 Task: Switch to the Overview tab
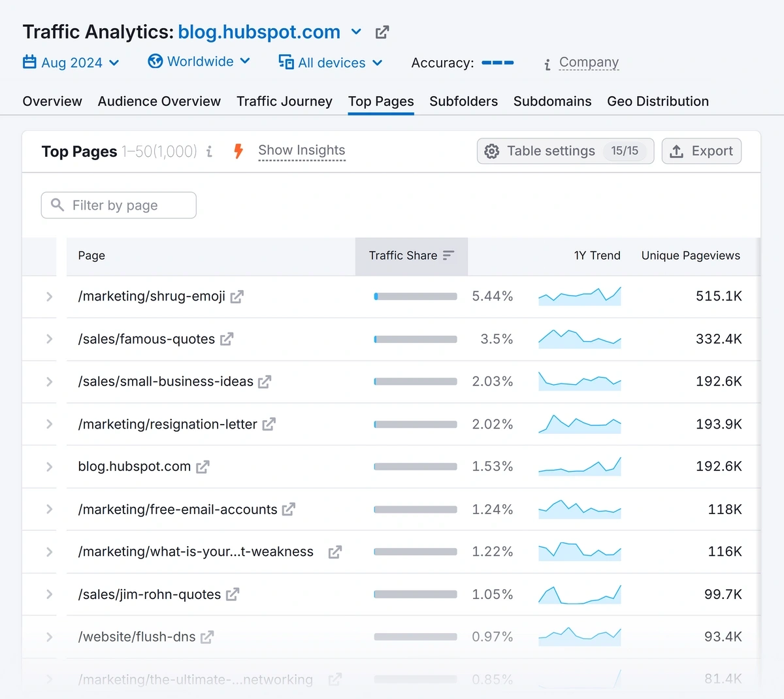pyautogui.click(x=52, y=101)
